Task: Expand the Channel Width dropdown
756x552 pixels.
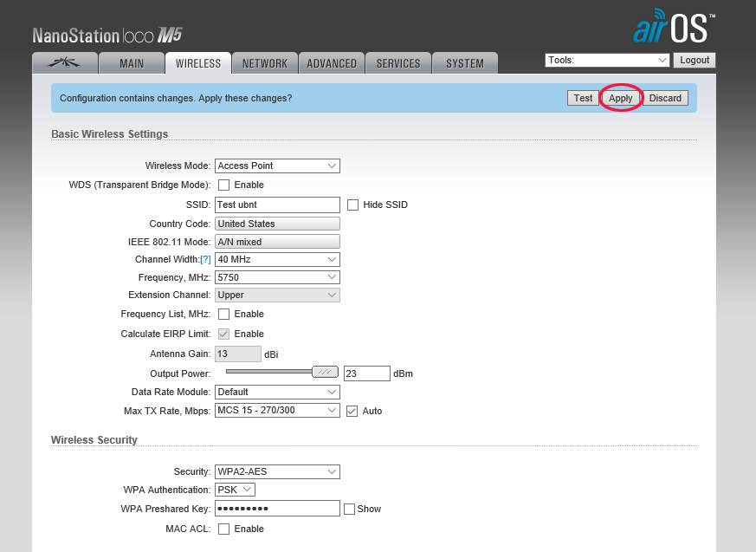Action: (x=277, y=259)
